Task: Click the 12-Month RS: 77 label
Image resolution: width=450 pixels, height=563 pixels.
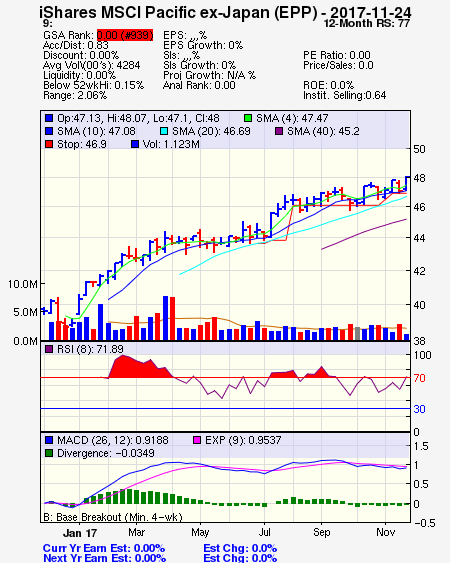Action: click(x=367, y=24)
